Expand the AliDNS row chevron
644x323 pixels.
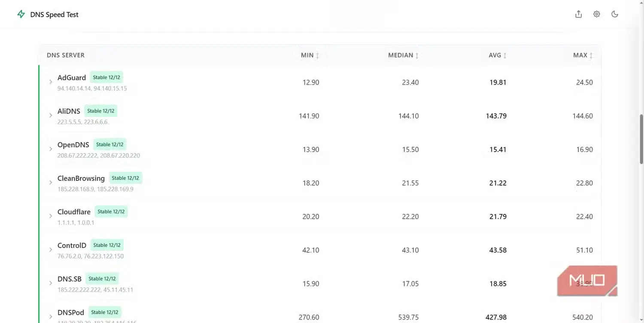pyautogui.click(x=51, y=115)
